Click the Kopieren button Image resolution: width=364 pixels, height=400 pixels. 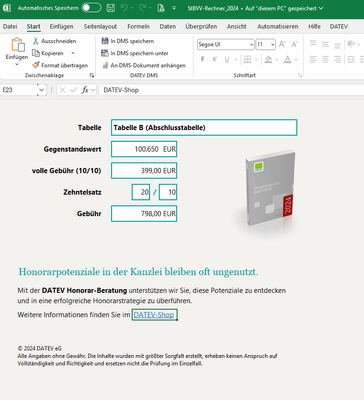click(x=48, y=53)
